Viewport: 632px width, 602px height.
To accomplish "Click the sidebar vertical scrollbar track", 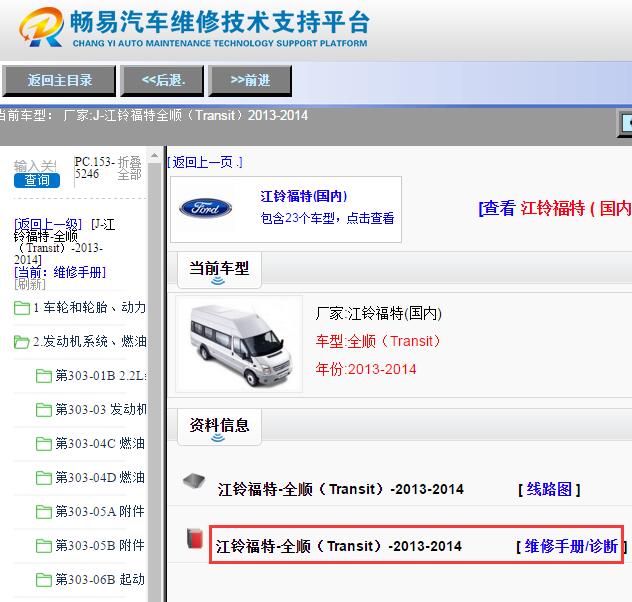I will coord(154,382).
